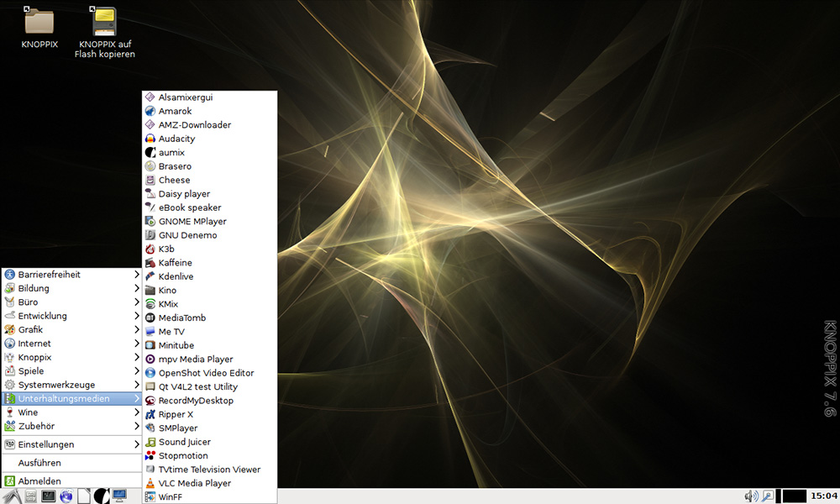The height and width of the screenshot is (504, 840).
Task: Start aumix using its black-white icon
Action: (150, 153)
